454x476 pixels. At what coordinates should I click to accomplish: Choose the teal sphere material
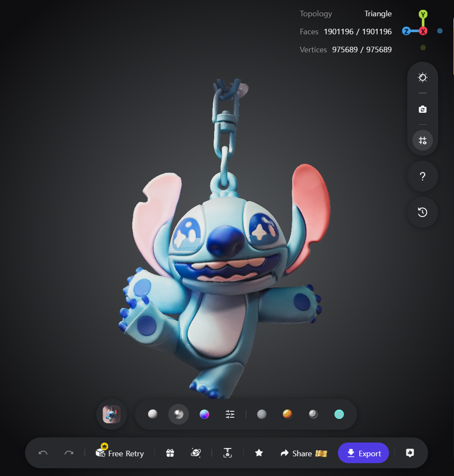tap(339, 414)
